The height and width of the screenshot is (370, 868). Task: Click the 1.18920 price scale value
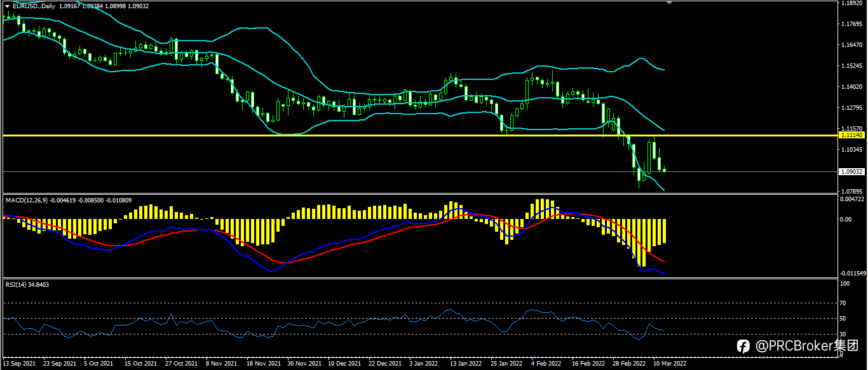pyautogui.click(x=850, y=3)
